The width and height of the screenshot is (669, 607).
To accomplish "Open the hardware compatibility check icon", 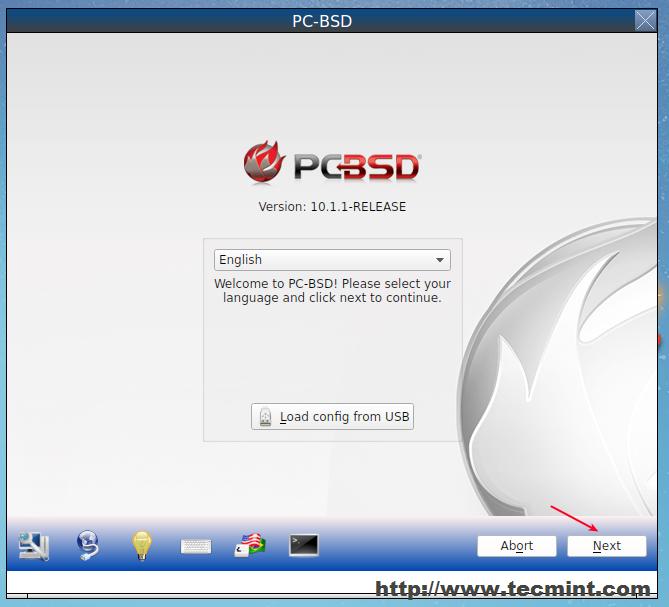I will pos(34,546).
